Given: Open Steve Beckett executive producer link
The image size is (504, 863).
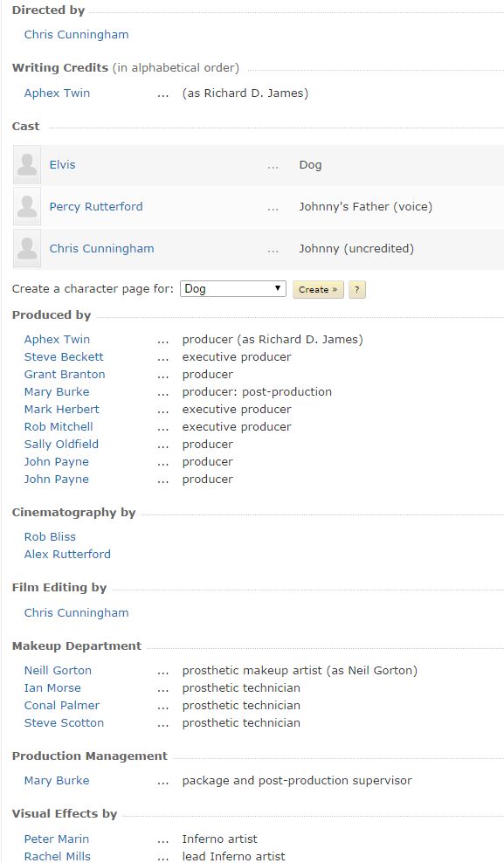Looking at the screenshot, I should click(x=64, y=356).
